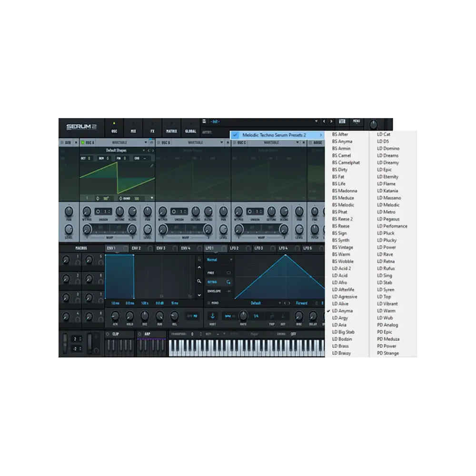Click the Macro 1 modulation source handle
This screenshot has height=476, width=476.
click(x=78, y=263)
